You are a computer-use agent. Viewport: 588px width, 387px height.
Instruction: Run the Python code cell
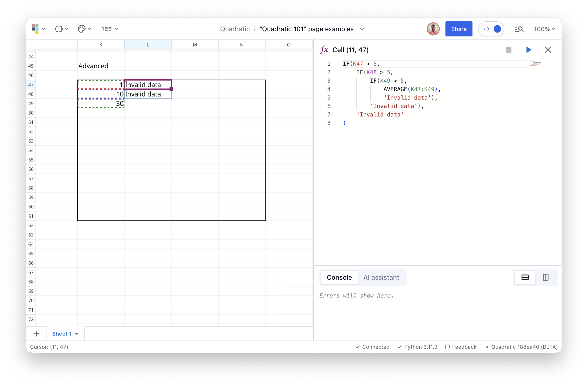(x=528, y=50)
